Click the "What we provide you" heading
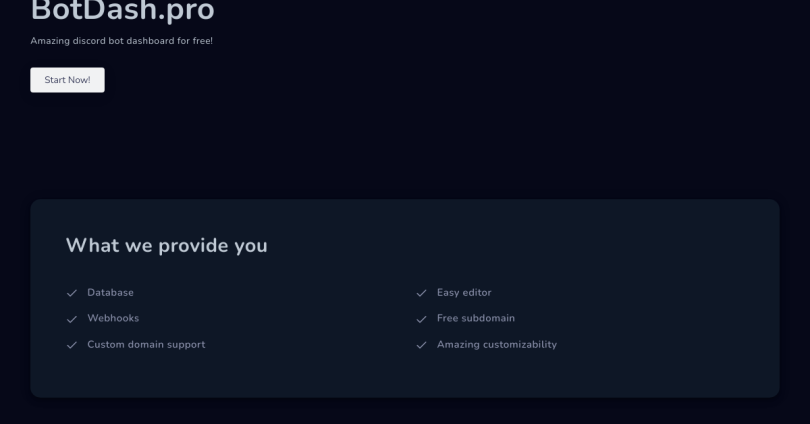The height and width of the screenshot is (424, 810). coord(166,245)
